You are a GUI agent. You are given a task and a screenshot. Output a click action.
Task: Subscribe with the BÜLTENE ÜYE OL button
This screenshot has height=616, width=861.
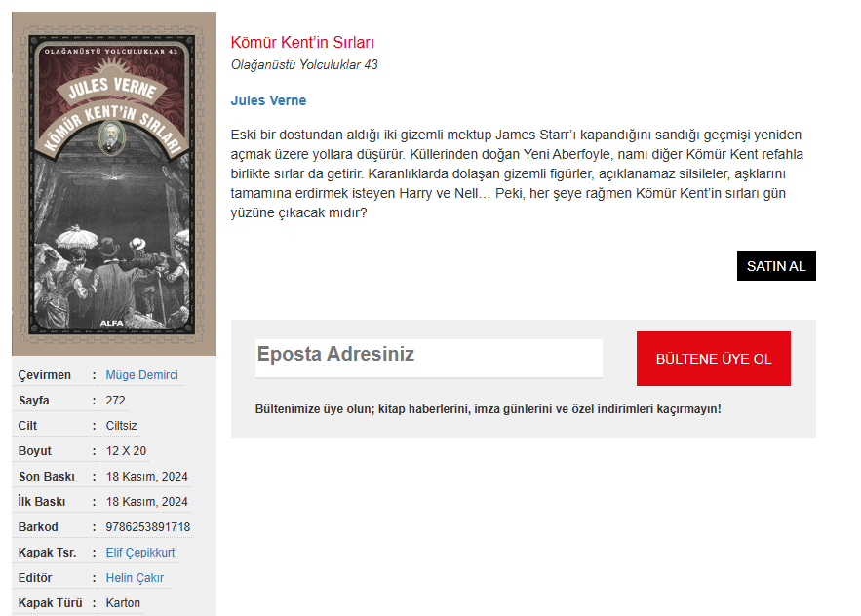714,359
